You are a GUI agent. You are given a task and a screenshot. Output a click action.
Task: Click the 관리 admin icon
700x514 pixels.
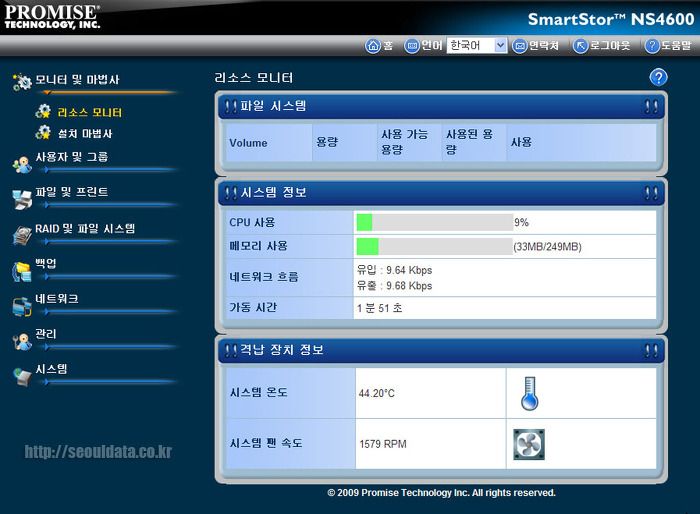pyautogui.click(x=22, y=342)
